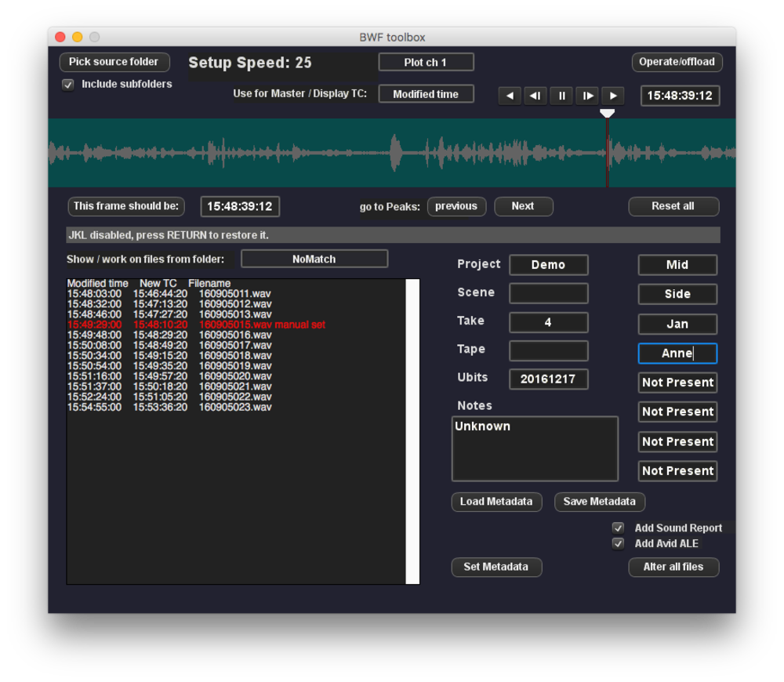Image resolution: width=784 pixels, height=682 pixels.
Task: Click the play reverse transport button
Action: pyautogui.click(x=510, y=96)
